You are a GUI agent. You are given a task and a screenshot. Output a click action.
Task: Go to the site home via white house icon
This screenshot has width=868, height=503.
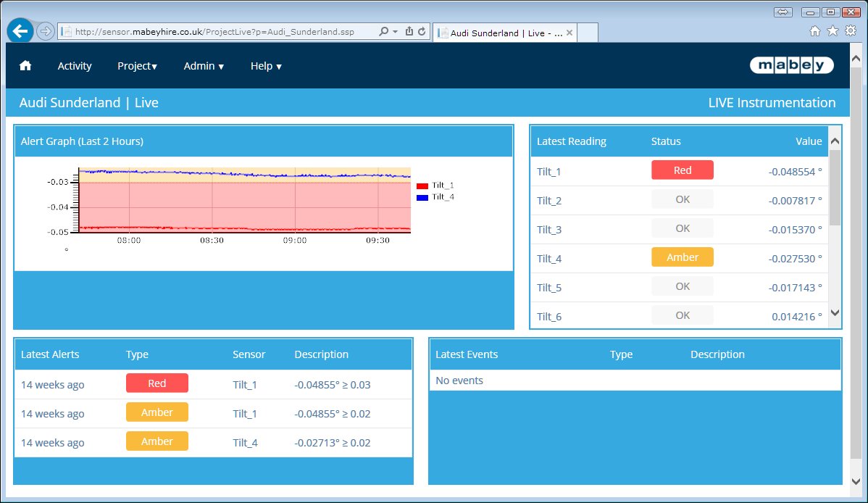pyautogui.click(x=25, y=66)
